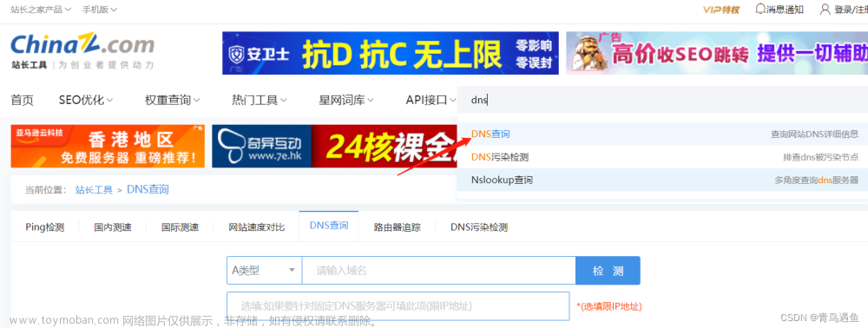Expand 手机版 dropdown
868x328 pixels.
pos(100,10)
